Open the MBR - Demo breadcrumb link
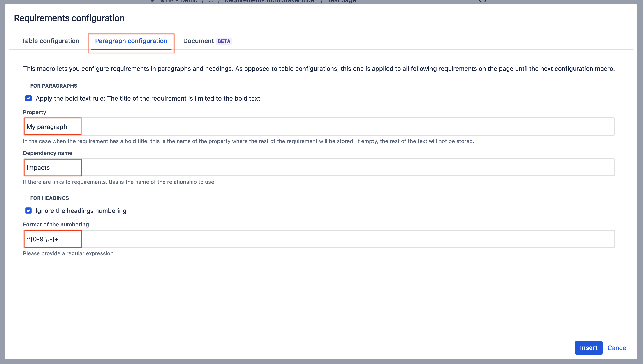Screen dimensions: 643x364 click(x=178, y=1)
